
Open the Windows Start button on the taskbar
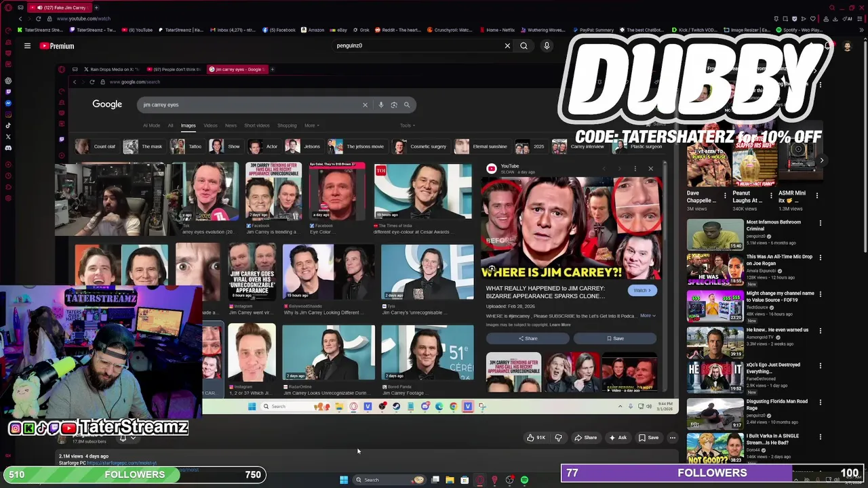pos(344,480)
